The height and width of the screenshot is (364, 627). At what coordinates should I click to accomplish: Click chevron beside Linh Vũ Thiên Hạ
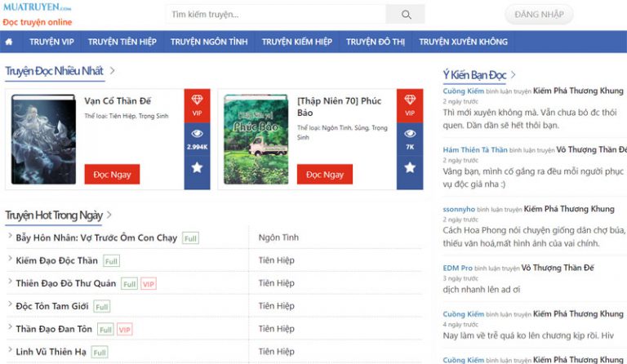(x=10, y=349)
